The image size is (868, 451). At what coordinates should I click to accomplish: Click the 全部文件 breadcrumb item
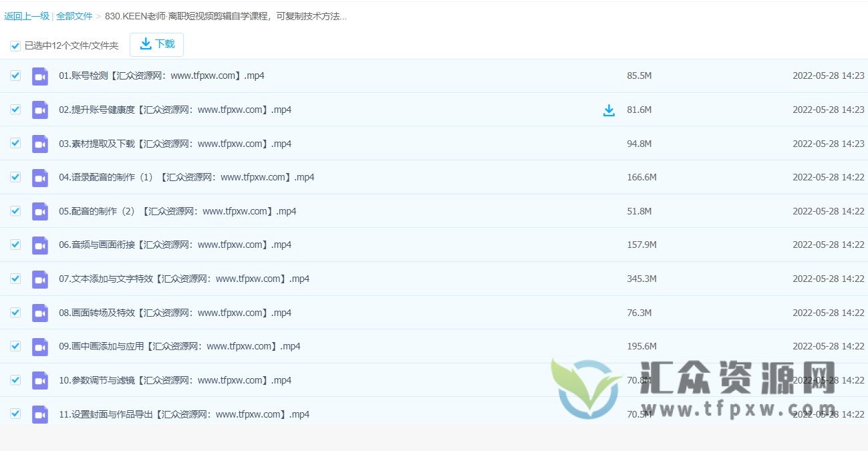(74, 15)
